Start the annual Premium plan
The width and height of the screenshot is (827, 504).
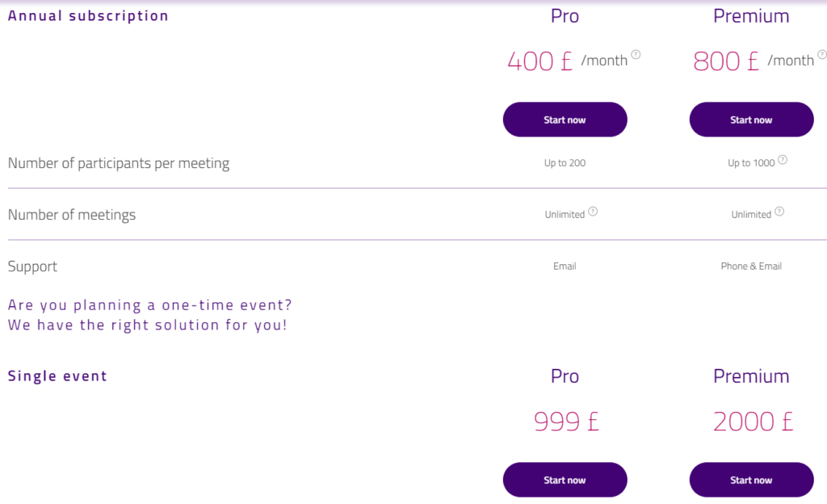coord(752,120)
